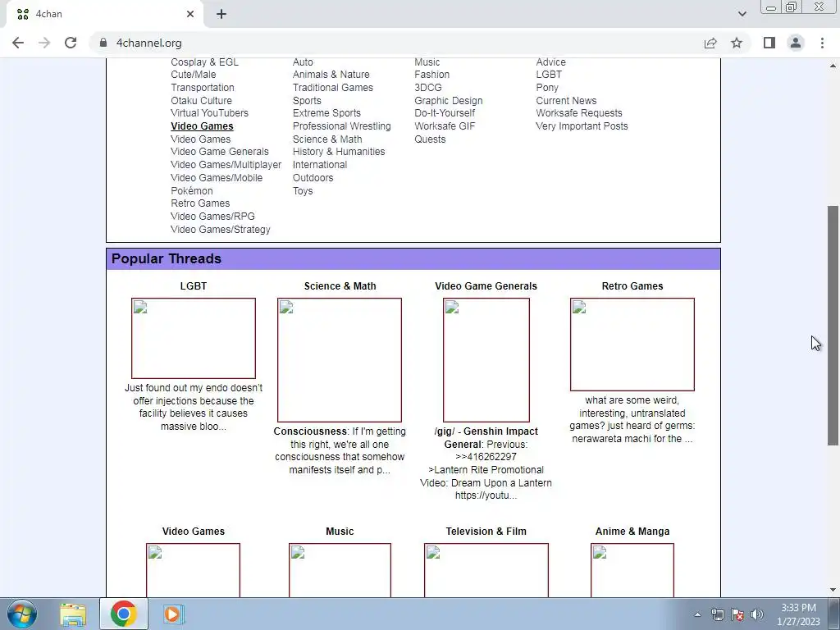
Task: Open the Chrome three-dot menu
Action: (822, 43)
